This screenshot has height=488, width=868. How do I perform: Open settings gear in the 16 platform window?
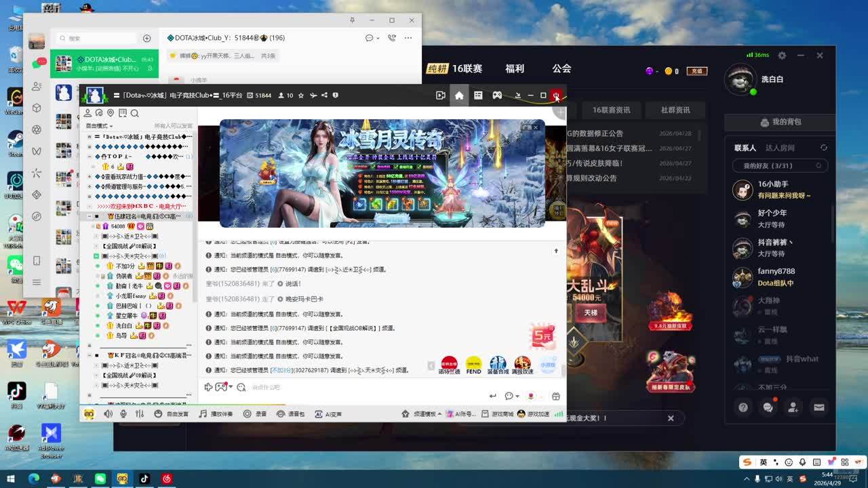coord(782,56)
